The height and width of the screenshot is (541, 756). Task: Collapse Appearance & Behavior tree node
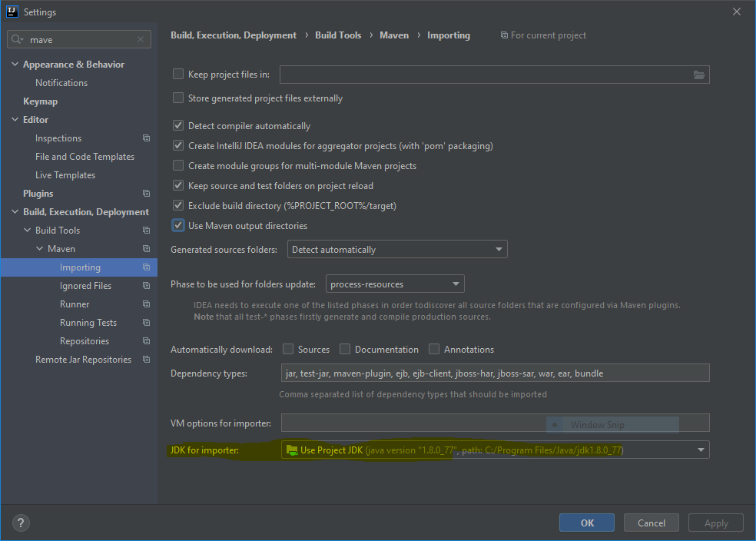[15, 64]
